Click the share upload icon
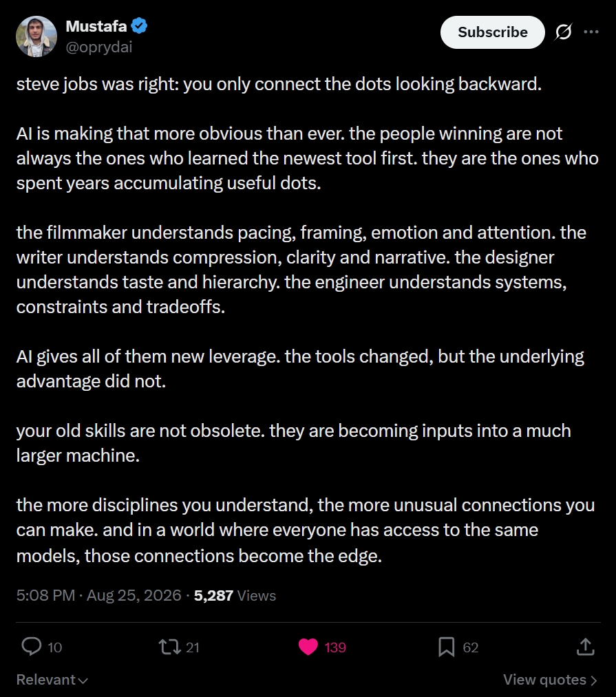Screen dimensions: 616x697 [x=585, y=647]
